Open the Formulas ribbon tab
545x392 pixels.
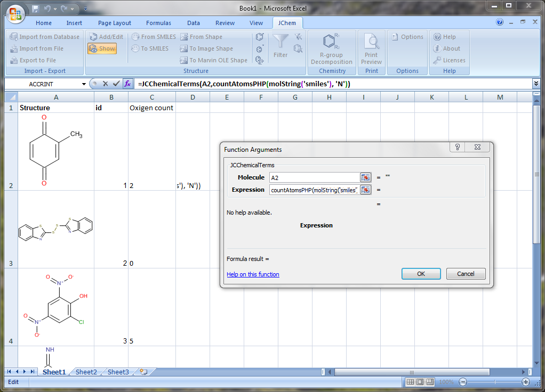coord(158,22)
